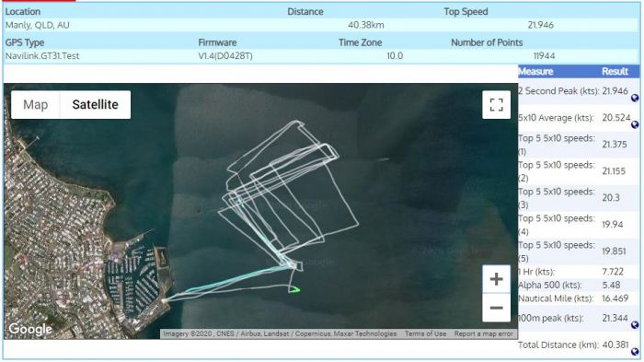The image size is (644, 362).
Task: Zoom out with the minus button
Action: point(496,308)
